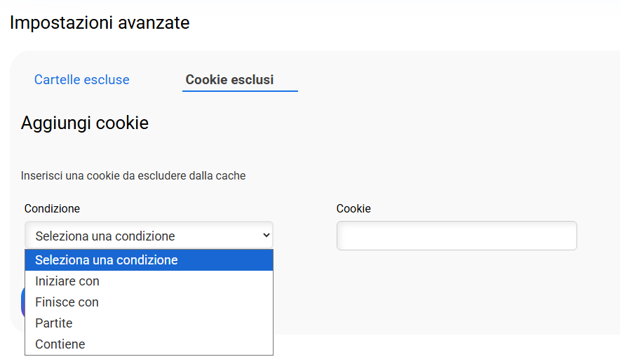The image size is (620, 364).
Task: Pick the "Iniziare con" condition option
Action: click(67, 281)
